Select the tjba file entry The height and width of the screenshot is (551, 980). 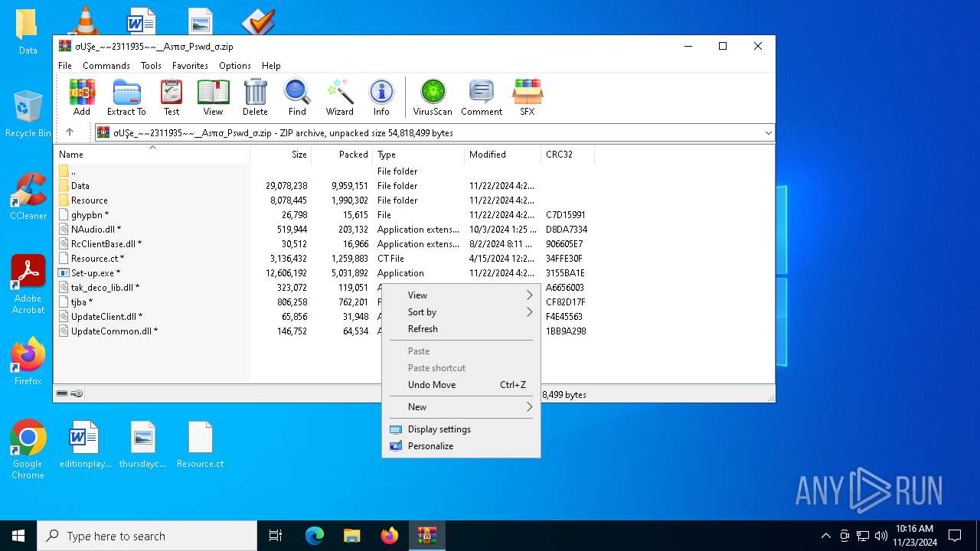82,302
